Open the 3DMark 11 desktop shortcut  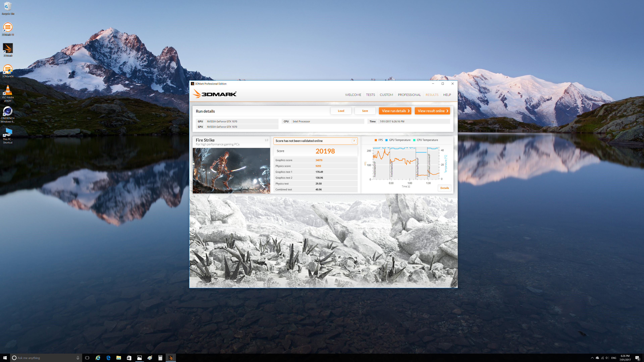coord(8,29)
